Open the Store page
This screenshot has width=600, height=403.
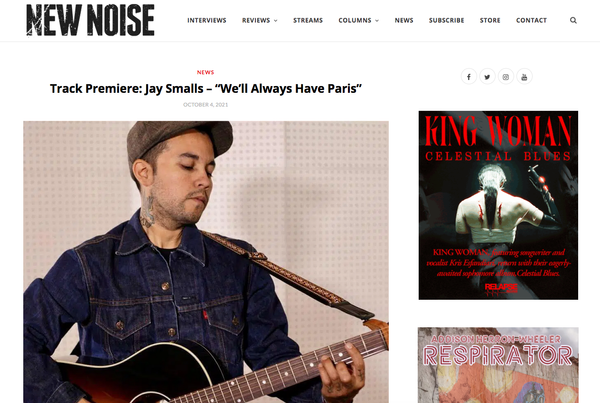[x=490, y=20]
